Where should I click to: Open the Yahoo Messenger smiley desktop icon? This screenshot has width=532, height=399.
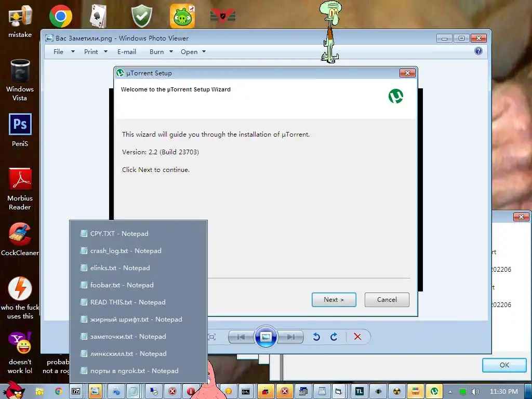point(20,353)
